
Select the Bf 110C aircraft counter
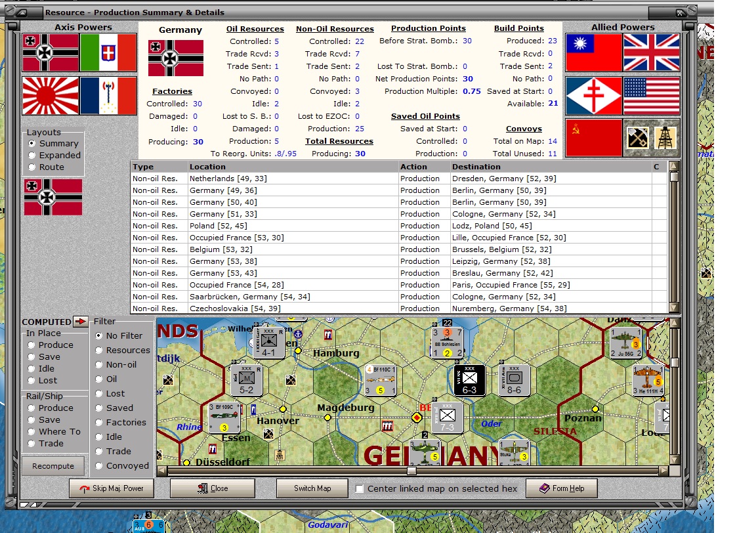click(x=381, y=380)
